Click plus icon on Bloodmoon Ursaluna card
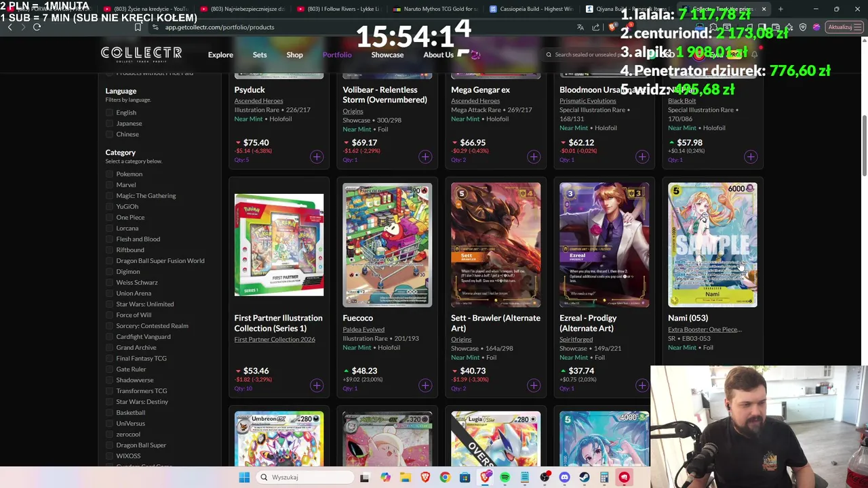 642,157
